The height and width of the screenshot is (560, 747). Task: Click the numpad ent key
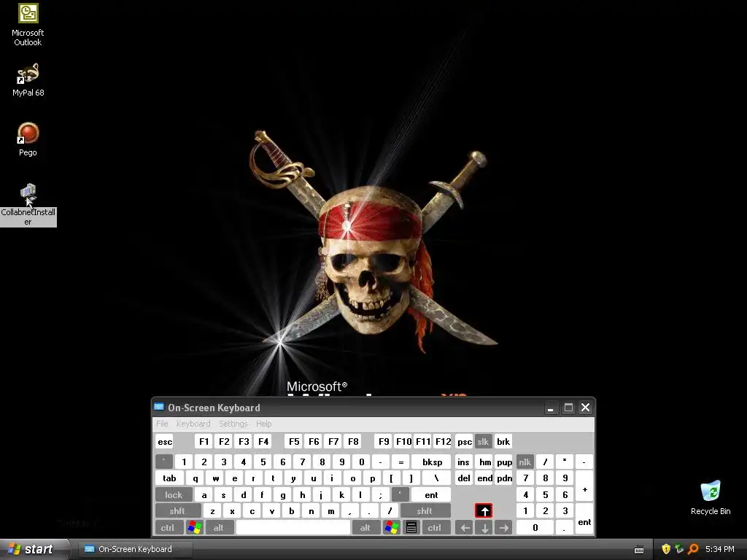click(x=584, y=519)
